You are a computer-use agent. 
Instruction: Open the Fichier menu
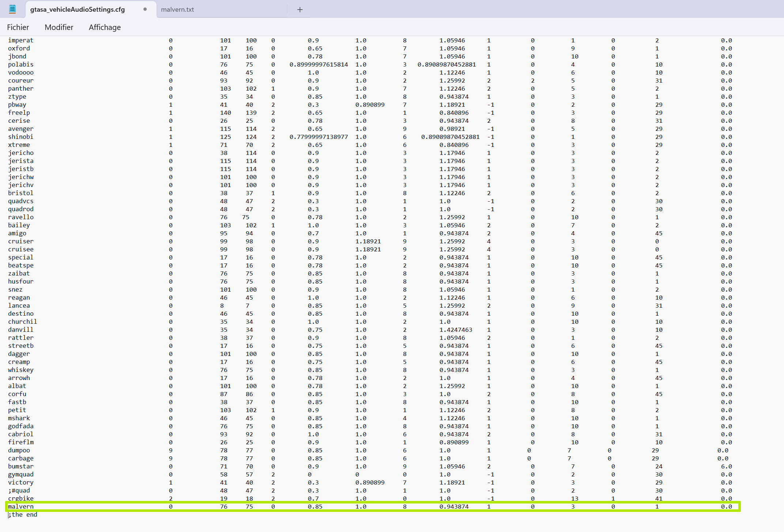(18, 27)
